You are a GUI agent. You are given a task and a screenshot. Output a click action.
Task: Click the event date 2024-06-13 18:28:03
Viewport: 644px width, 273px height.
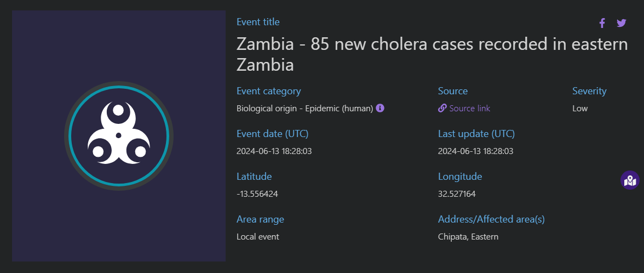click(x=274, y=151)
